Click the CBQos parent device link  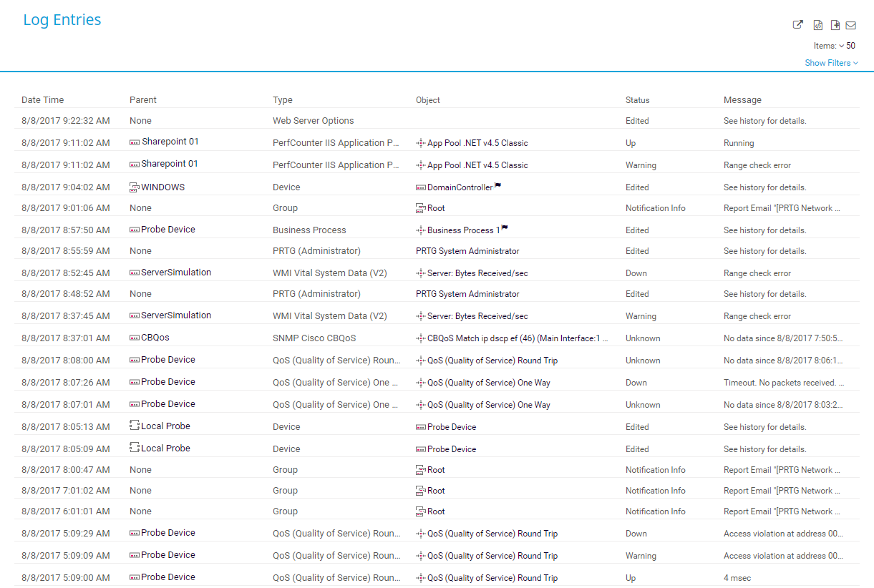click(155, 338)
